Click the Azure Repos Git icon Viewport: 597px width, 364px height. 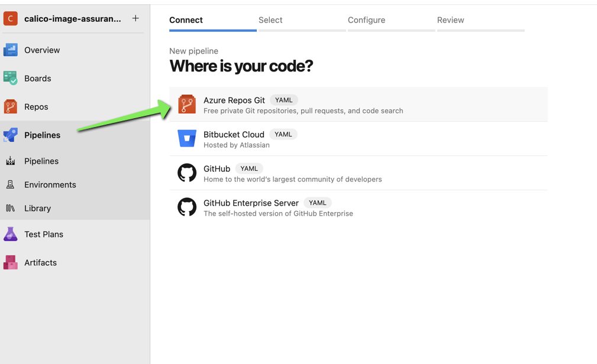tap(187, 104)
